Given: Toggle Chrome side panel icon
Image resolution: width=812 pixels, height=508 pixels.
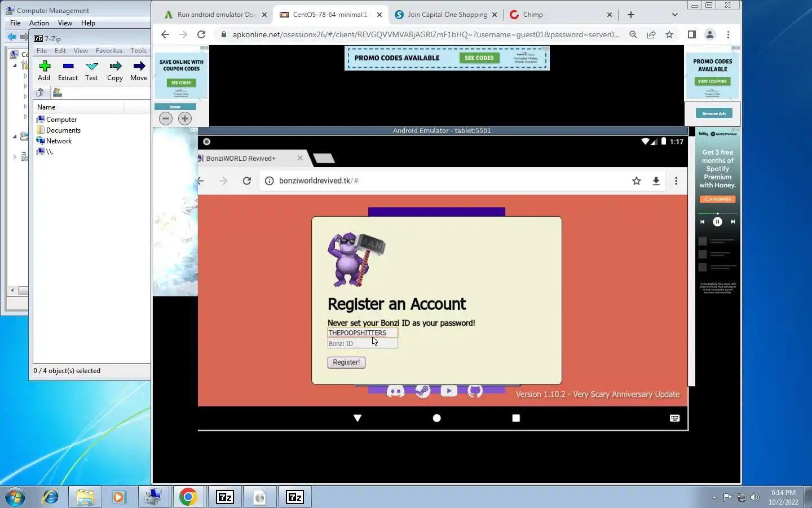Looking at the screenshot, I should point(692,34).
